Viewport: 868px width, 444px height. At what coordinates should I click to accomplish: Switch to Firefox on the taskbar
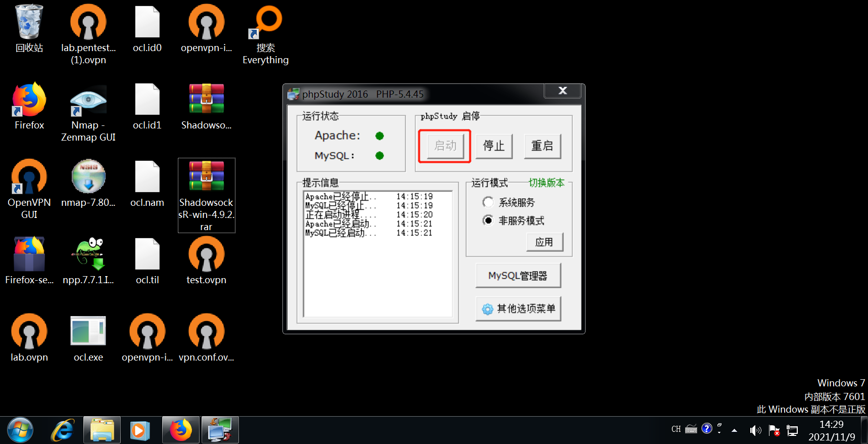pyautogui.click(x=181, y=430)
